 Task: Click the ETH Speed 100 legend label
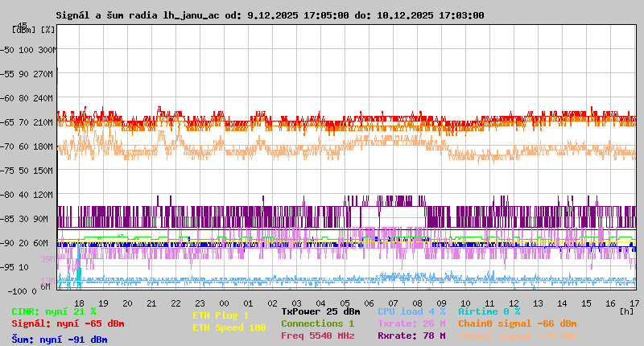(x=229, y=327)
